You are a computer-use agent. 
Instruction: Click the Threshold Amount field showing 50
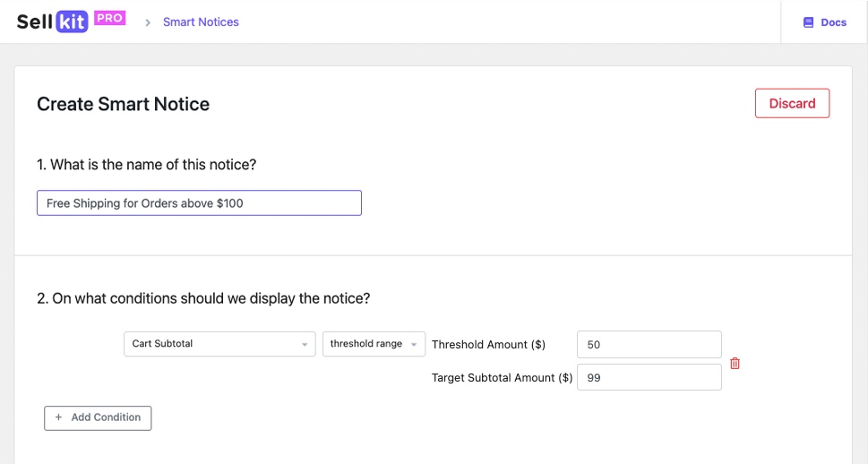(x=649, y=345)
